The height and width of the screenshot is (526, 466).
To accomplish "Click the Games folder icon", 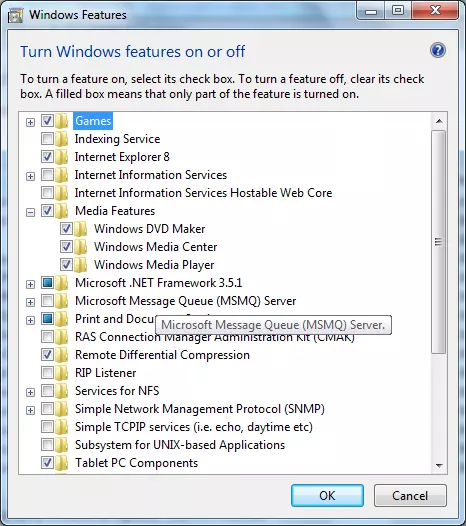I will (61, 121).
